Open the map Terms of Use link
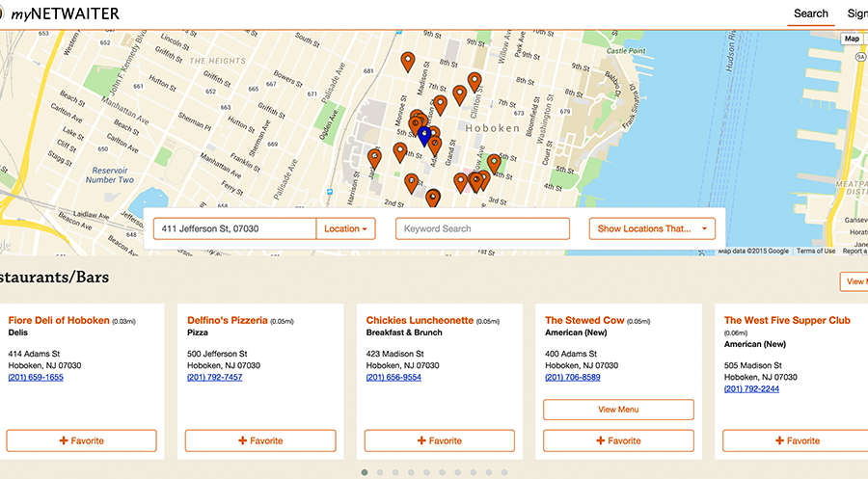The height and width of the screenshot is (479, 868). (x=816, y=252)
